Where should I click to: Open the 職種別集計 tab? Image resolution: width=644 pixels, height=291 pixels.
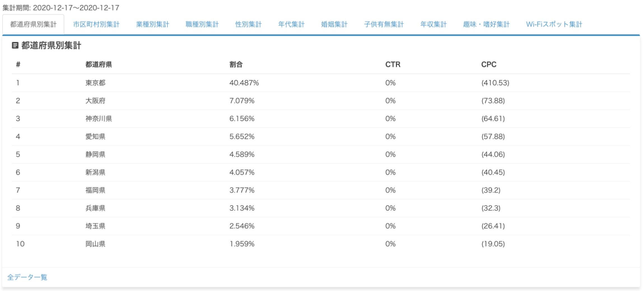click(202, 24)
